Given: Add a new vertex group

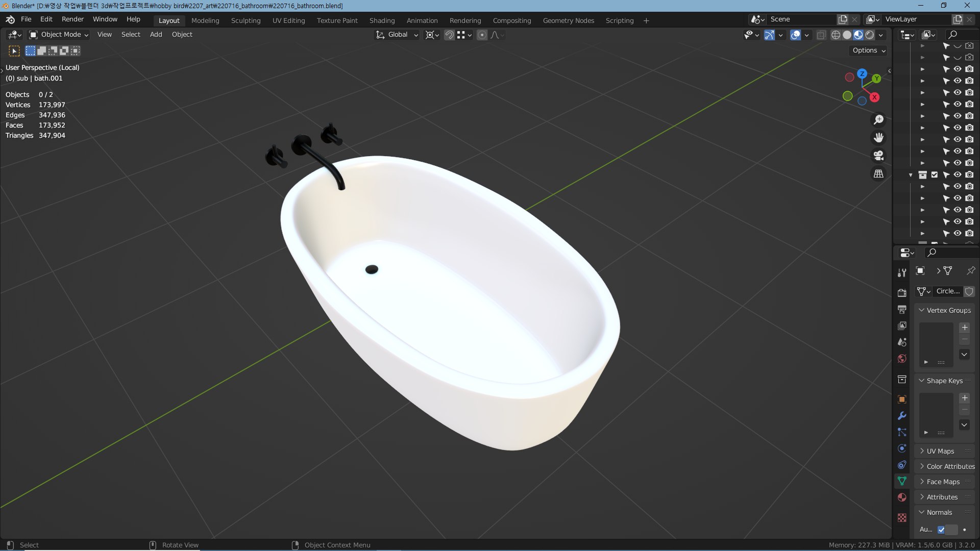Looking at the screenshot, I should click(964, 328).
